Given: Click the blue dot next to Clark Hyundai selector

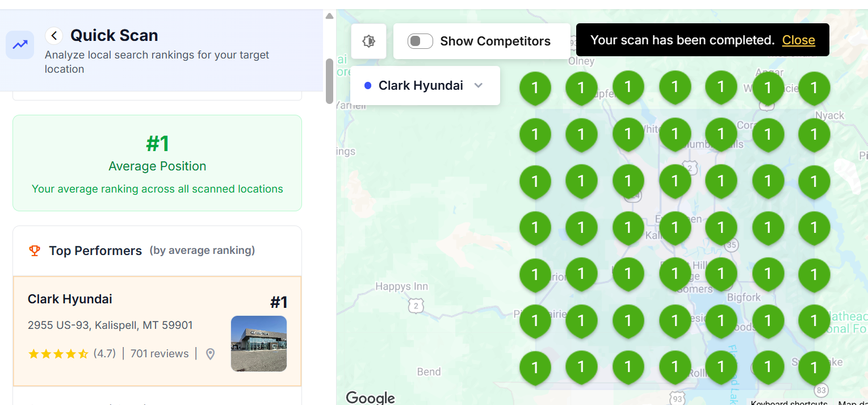Looking at the screenshot, I should pyautogui.click(x=367, y=86).
